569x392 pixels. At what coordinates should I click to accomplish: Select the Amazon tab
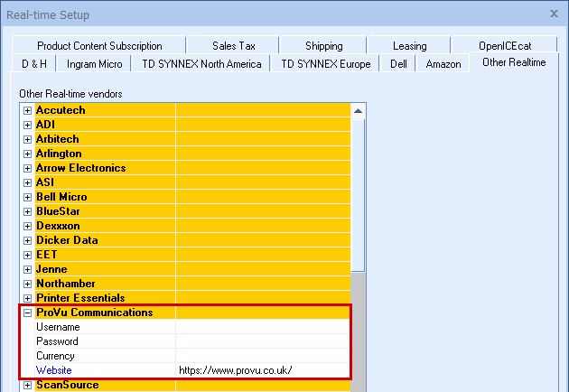pyautogui.click(x=443, y=64)
